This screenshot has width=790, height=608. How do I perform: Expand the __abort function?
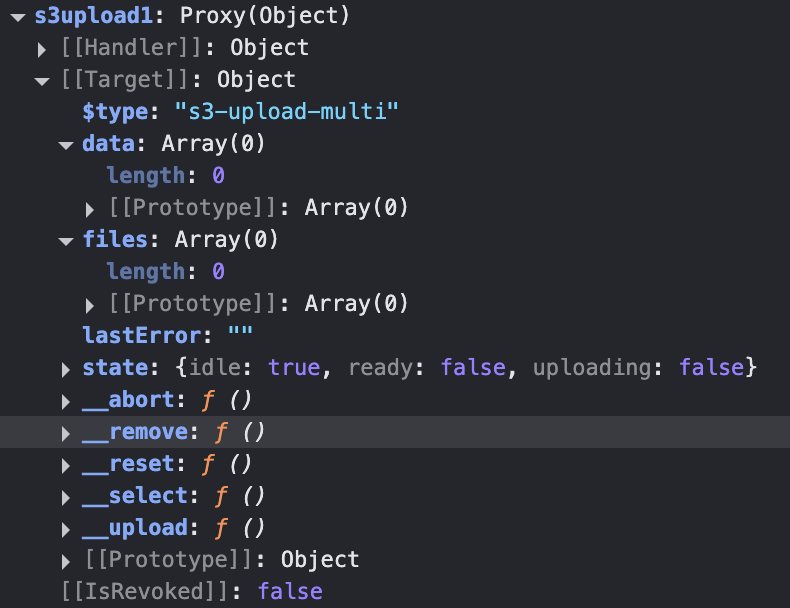pos(66,401)
